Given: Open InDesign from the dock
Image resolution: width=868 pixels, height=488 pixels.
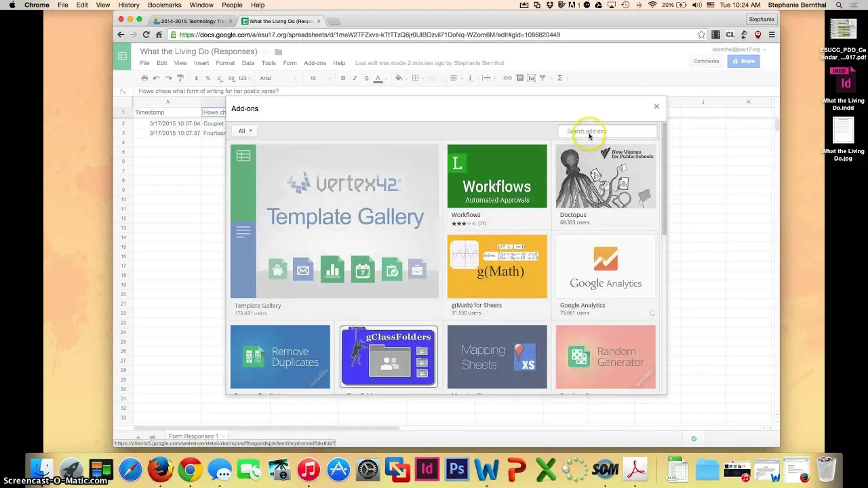Looking at the screenshot, I should 427,469.
